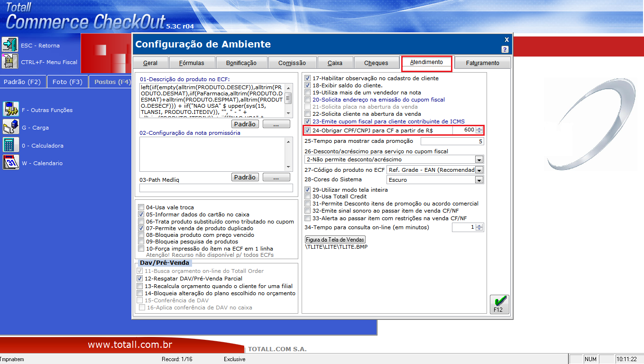The width and height of the screenshot is (644, 364).
Task: Click the stepper for 24-Obrigar CPF/CNPJ value
Action: [479, 130]
